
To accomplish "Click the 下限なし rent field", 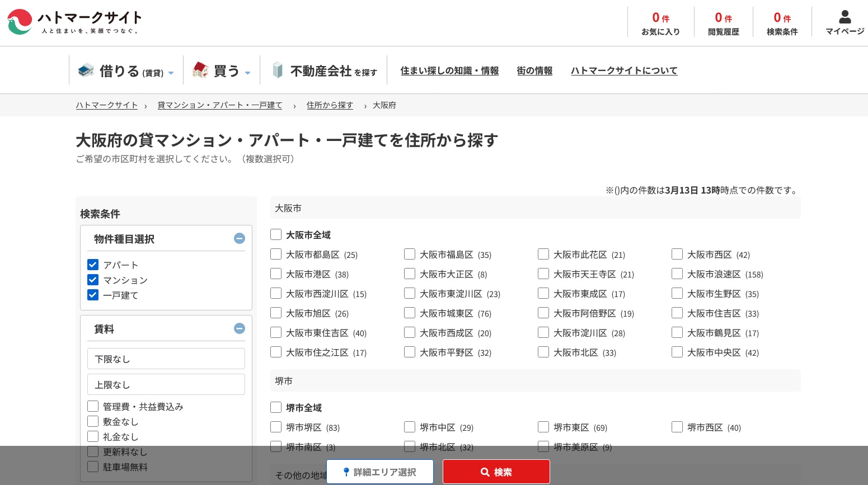I will tap(166, 359).
